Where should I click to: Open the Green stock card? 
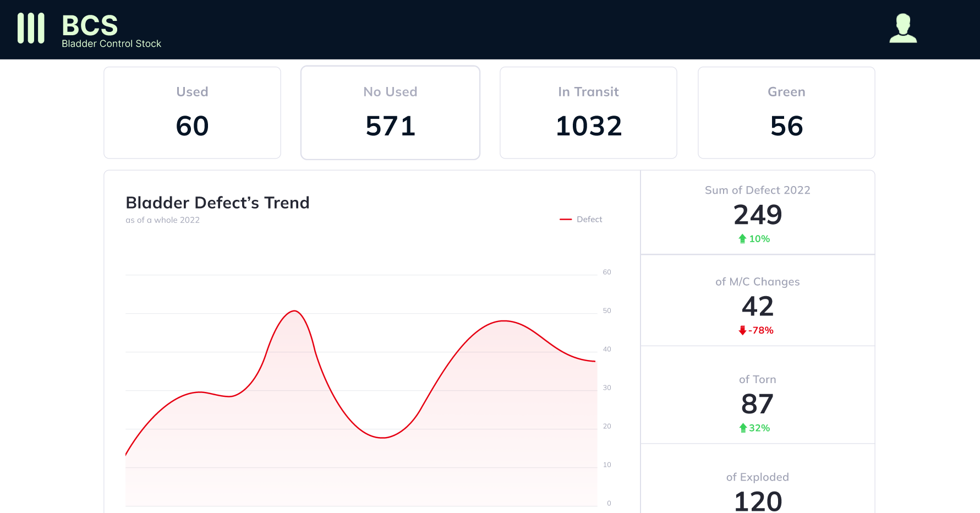tap(786, 113)
